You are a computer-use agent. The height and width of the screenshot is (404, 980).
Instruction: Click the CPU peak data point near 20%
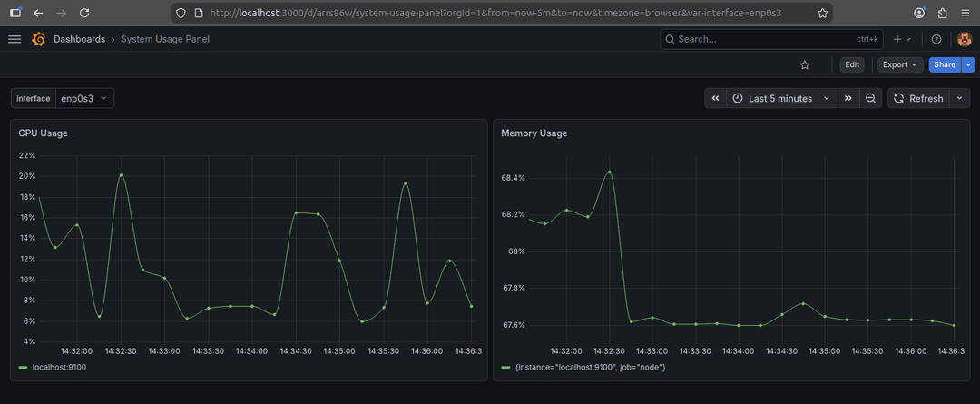coord(121,175)
